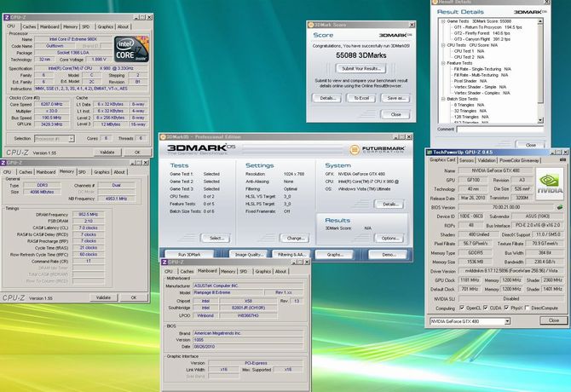Click Validate in top CPU-Z window
This screenshot has width=571, height=392.
tap(107, 153)
